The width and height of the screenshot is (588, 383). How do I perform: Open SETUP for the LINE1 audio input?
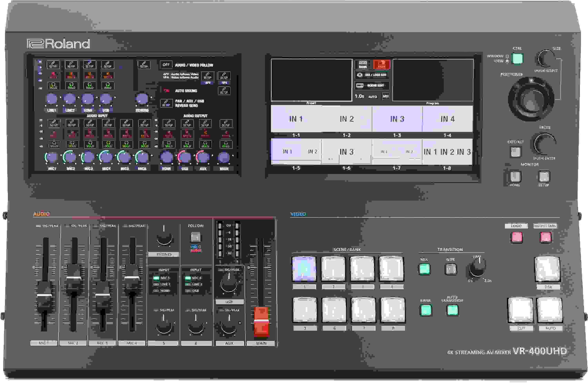click(x=53, y=65)
